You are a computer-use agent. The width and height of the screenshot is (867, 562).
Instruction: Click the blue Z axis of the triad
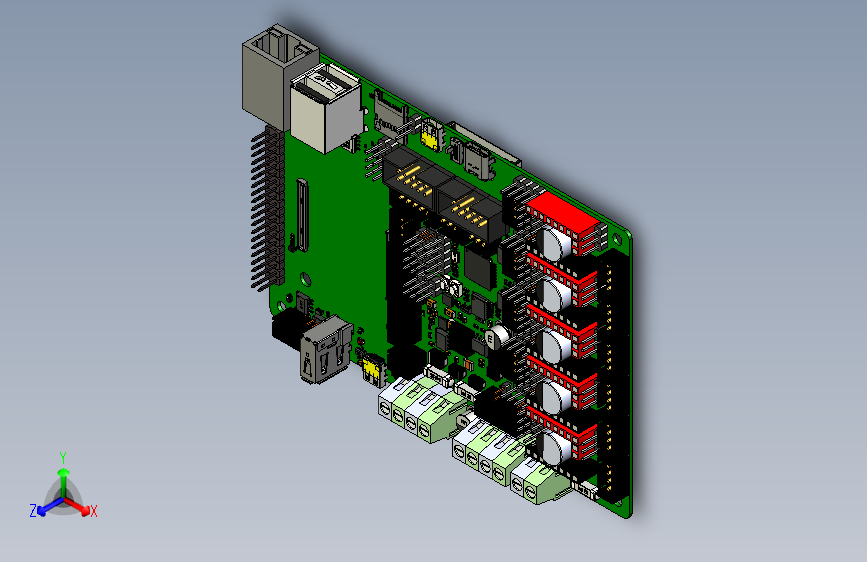pos(50,507)
